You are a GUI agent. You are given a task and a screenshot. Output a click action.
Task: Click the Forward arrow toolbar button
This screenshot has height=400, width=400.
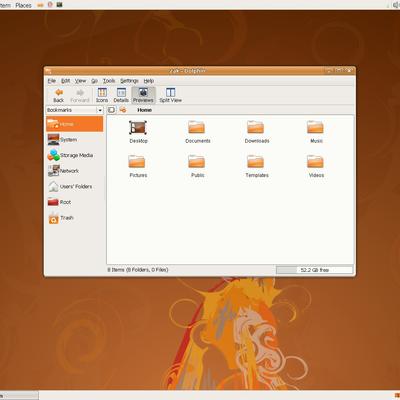click(x=80, y=95)
